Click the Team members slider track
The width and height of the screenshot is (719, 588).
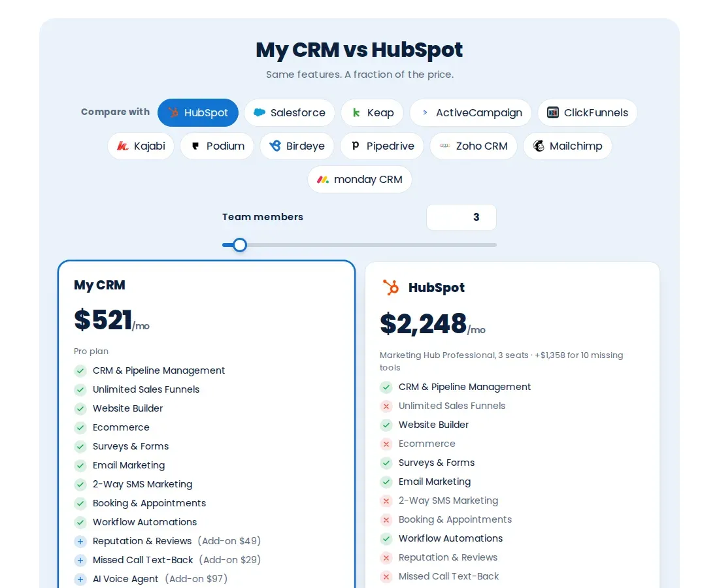[359, 245]
